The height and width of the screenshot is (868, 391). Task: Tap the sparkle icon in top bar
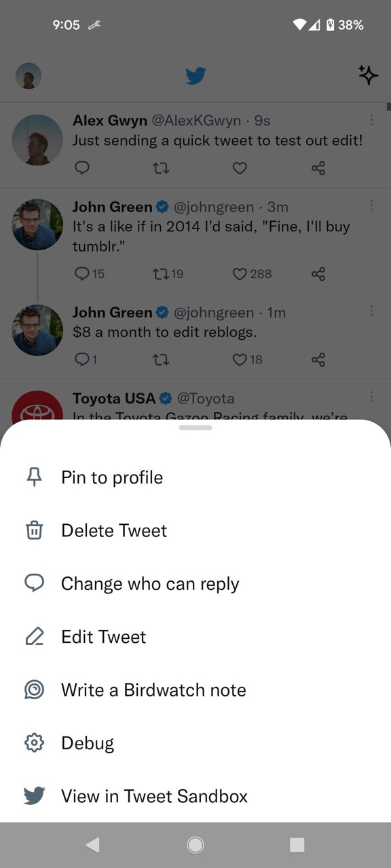(368, 75)
